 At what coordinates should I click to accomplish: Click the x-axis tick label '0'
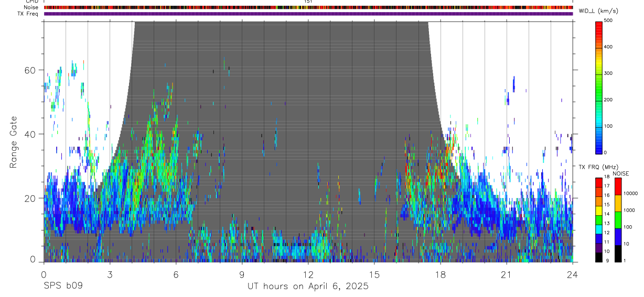(44, 274)
